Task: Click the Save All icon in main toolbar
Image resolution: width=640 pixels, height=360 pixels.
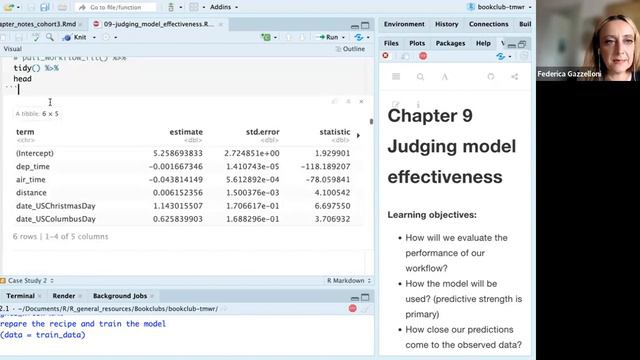Action: pyautogui.click(x=45, y=7)
